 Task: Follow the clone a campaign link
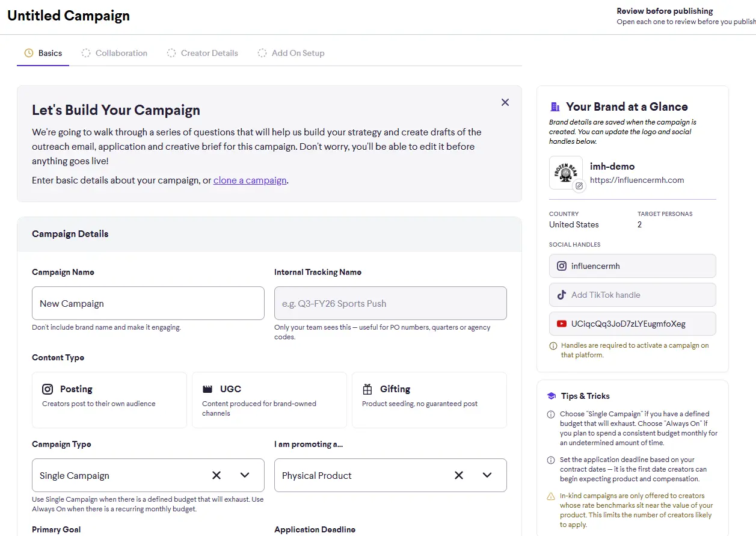(250, 180)
